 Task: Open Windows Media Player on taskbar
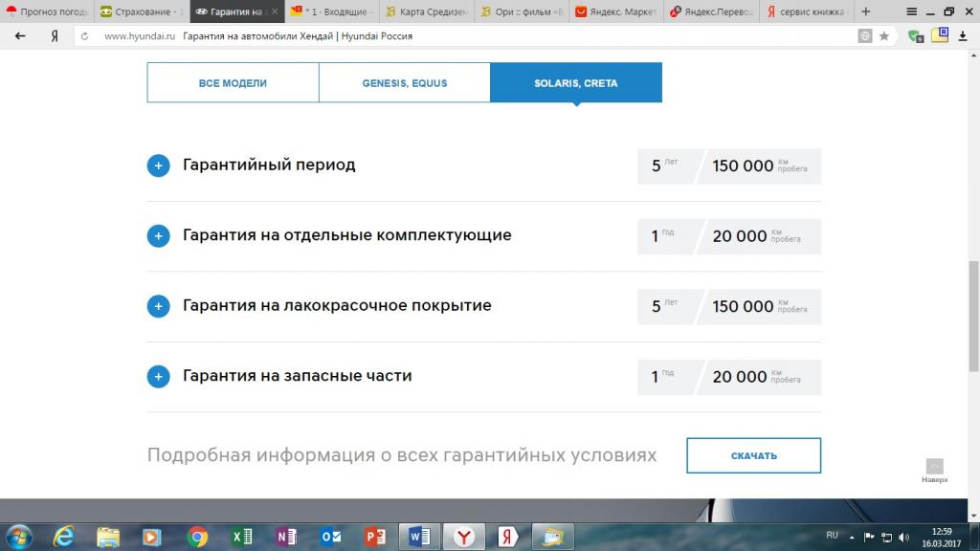pos(151,537)
